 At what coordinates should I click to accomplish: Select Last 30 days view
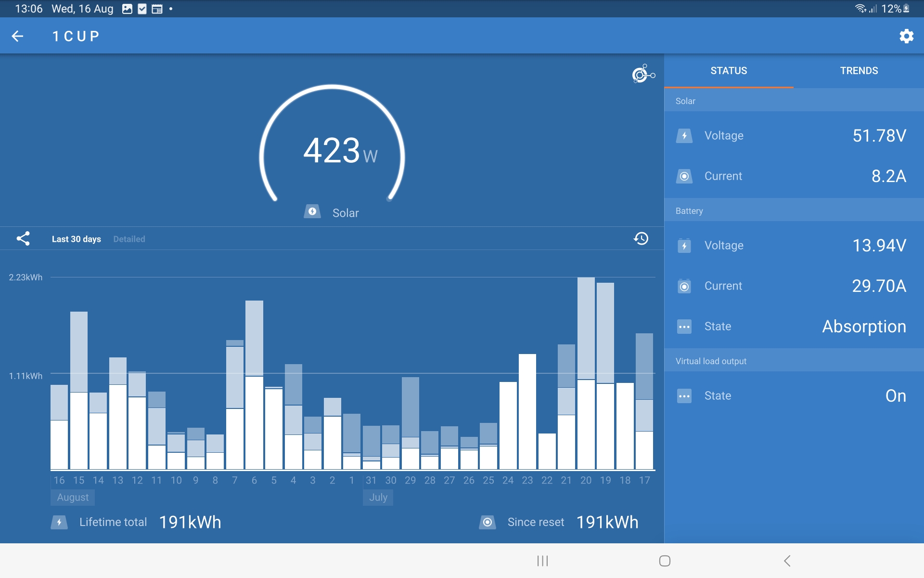(76, 239)
